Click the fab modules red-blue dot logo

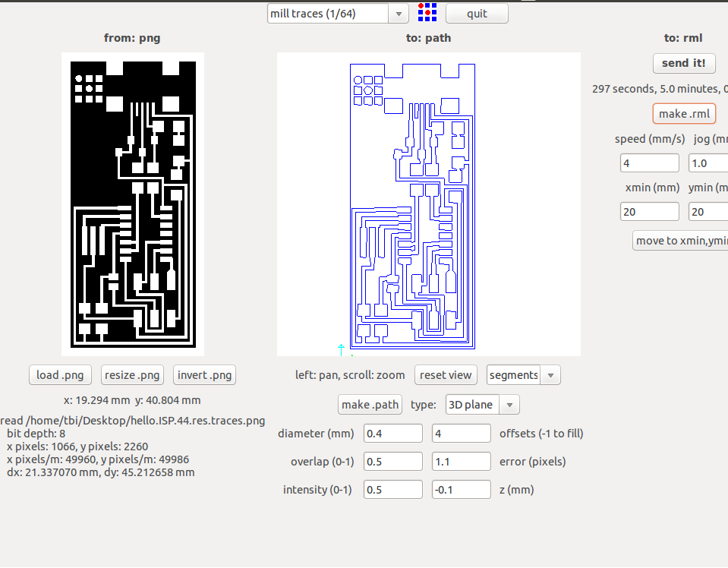coord(427,13)
